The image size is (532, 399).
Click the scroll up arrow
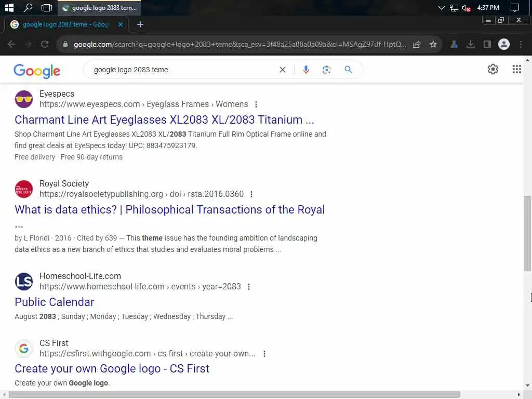(527, 60)
